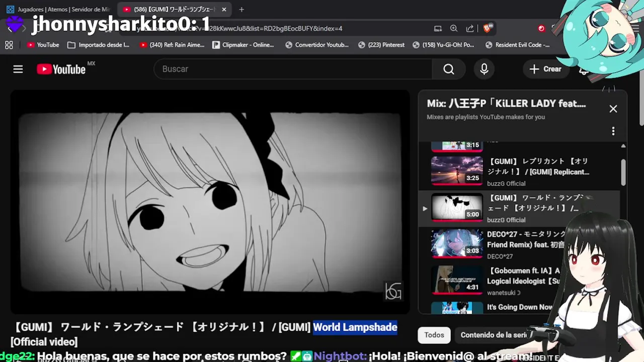
Task: Open the YouTube hamburger guide menu
Action: tap(18, 69)
